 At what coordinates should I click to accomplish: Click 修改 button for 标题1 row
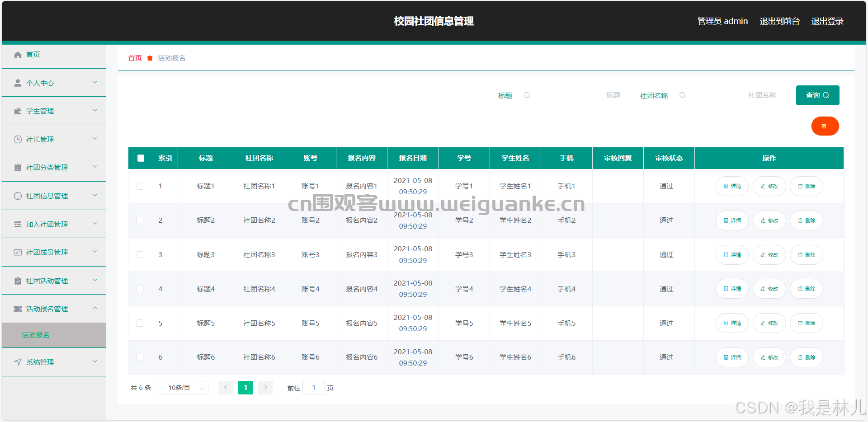(x=769, y=186)
